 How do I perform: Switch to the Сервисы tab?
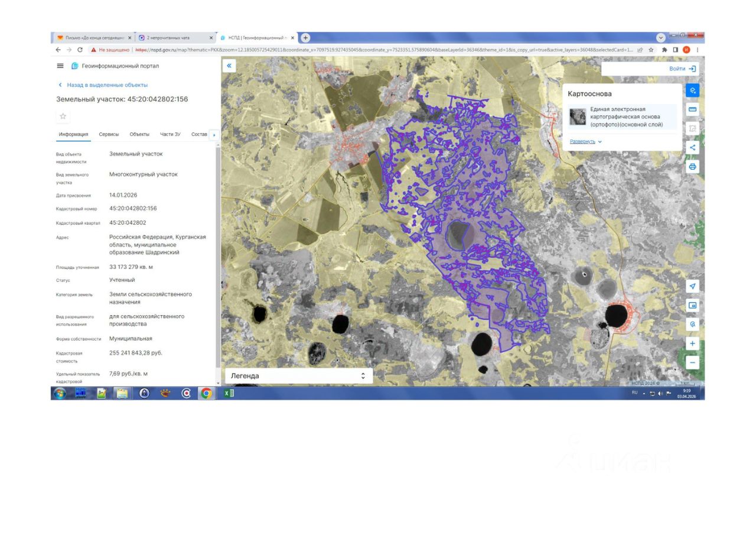click(109, 134)
